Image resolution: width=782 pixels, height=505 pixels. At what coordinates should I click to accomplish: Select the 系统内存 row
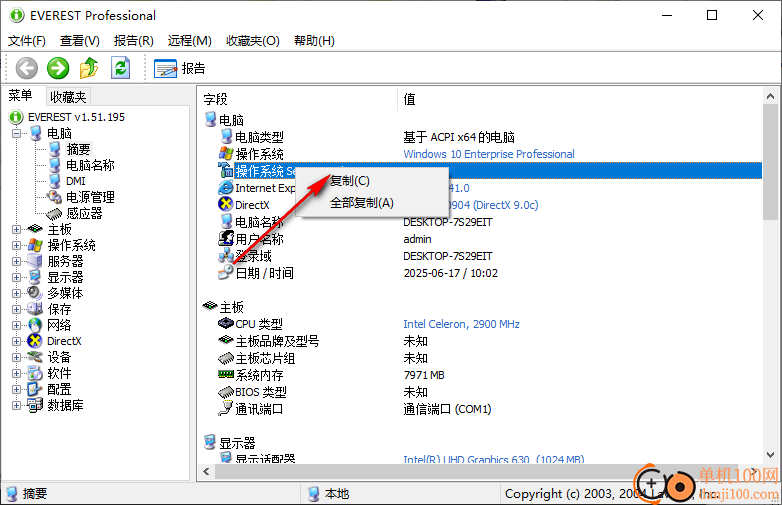pyautogui.click(x=259, y=375)
